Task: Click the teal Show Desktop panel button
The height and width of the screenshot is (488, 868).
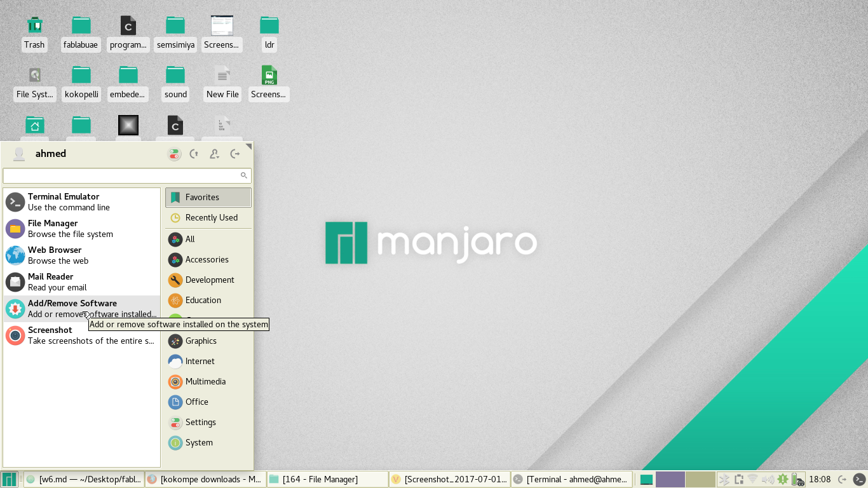Action: pyautogui.click(x=646, y=479)
